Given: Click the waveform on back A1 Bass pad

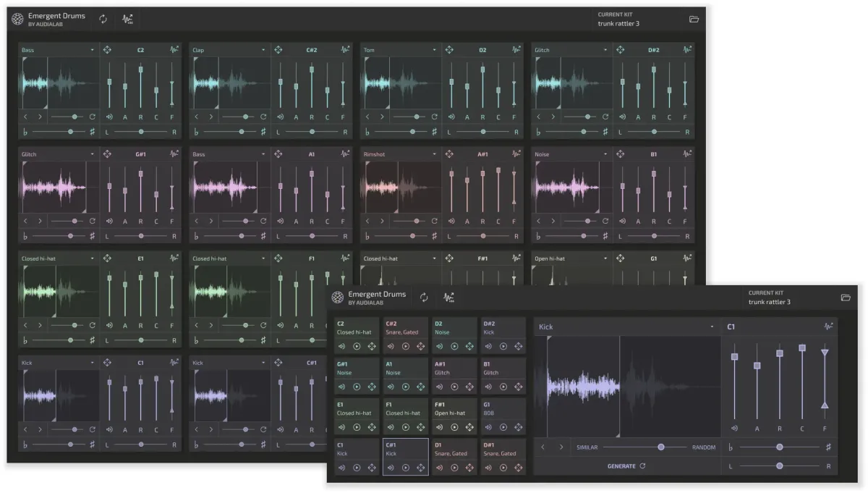Looking at the screenshot, I should coord(229,187).
